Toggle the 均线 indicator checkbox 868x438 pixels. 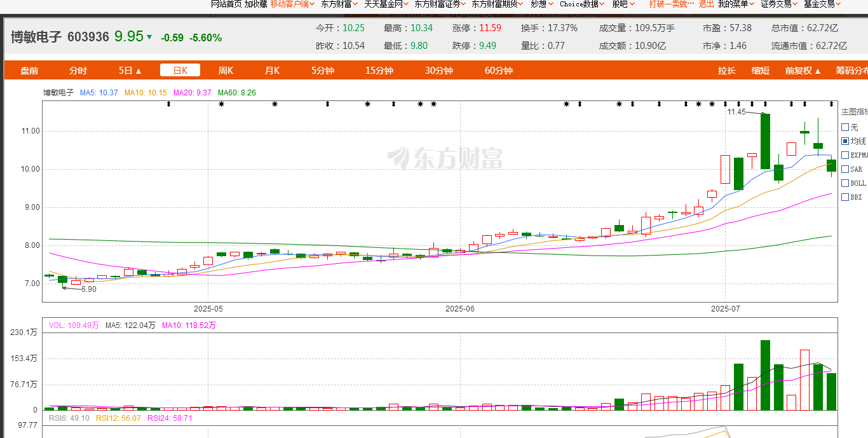845,141
